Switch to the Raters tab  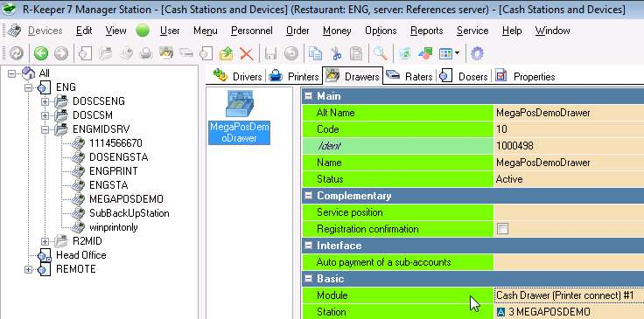point(409,76)
